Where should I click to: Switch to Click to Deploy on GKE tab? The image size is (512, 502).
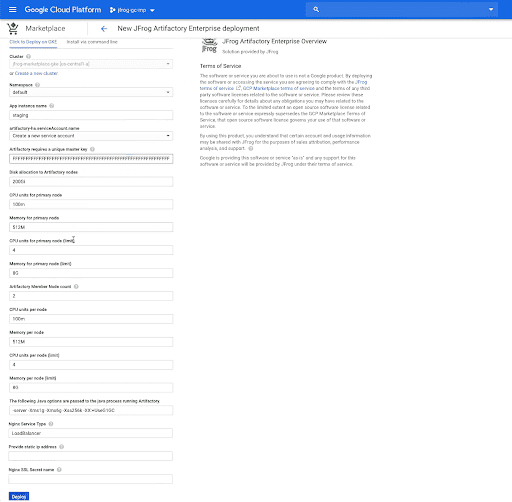point(33,42)
